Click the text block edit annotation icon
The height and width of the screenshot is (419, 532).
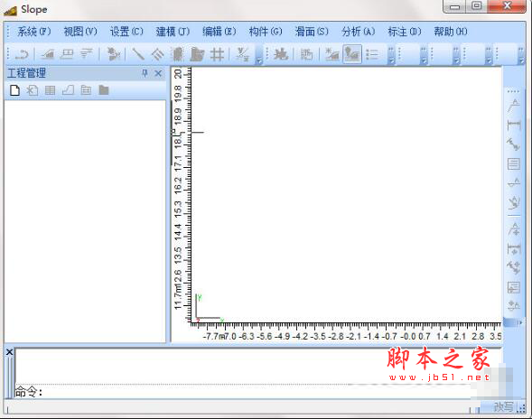coord(514,287)
